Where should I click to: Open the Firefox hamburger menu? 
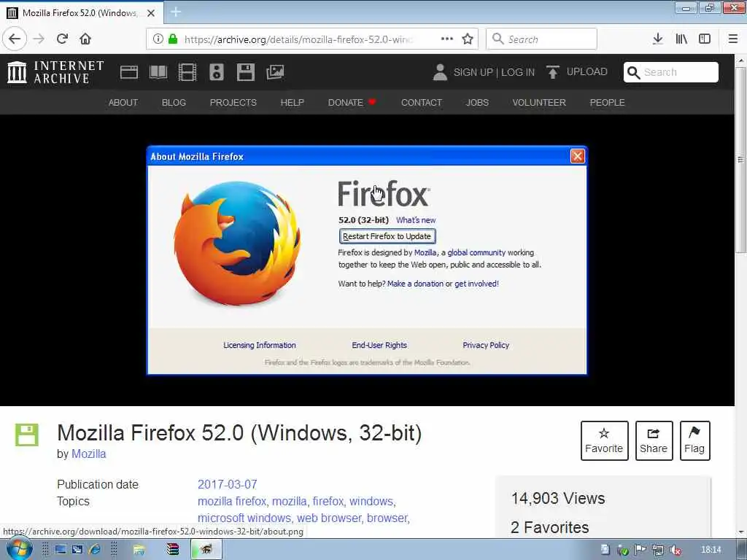click(732, 39)
